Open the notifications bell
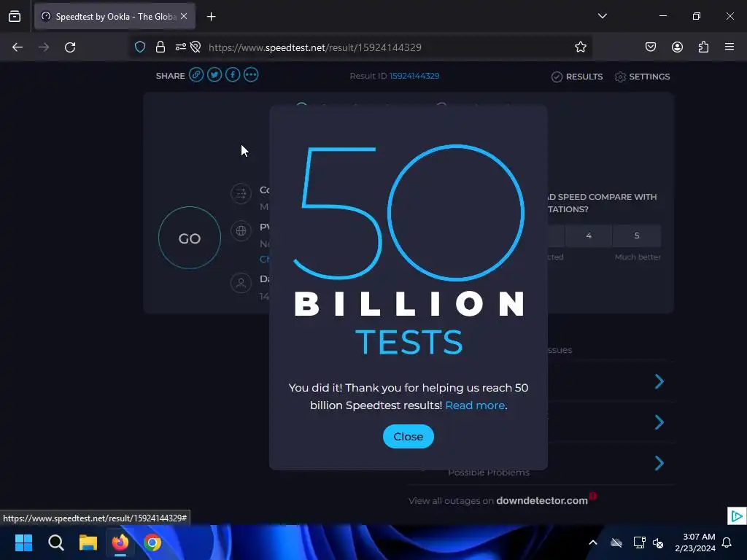Screen dimensions: 747x560 (727, 542)
